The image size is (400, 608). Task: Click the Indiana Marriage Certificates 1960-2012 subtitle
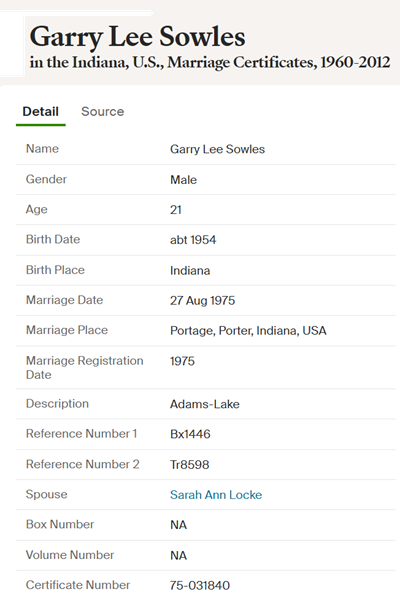pos(210,62)
